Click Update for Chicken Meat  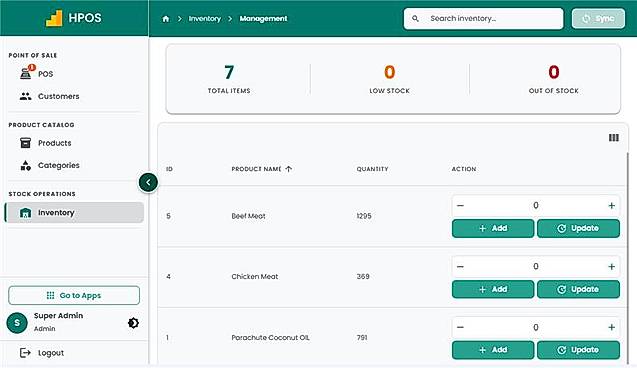pos(578,289)
